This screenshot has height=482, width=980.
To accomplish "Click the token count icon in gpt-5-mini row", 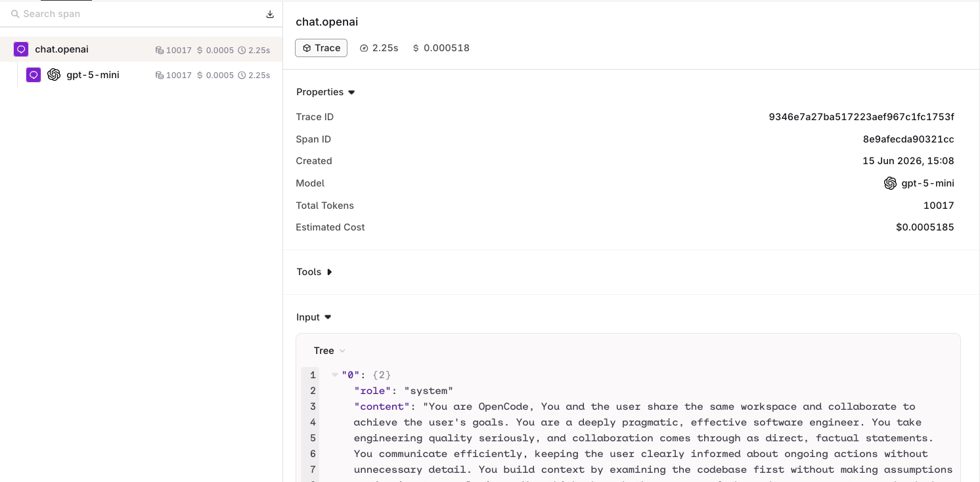I will point(159,76).
